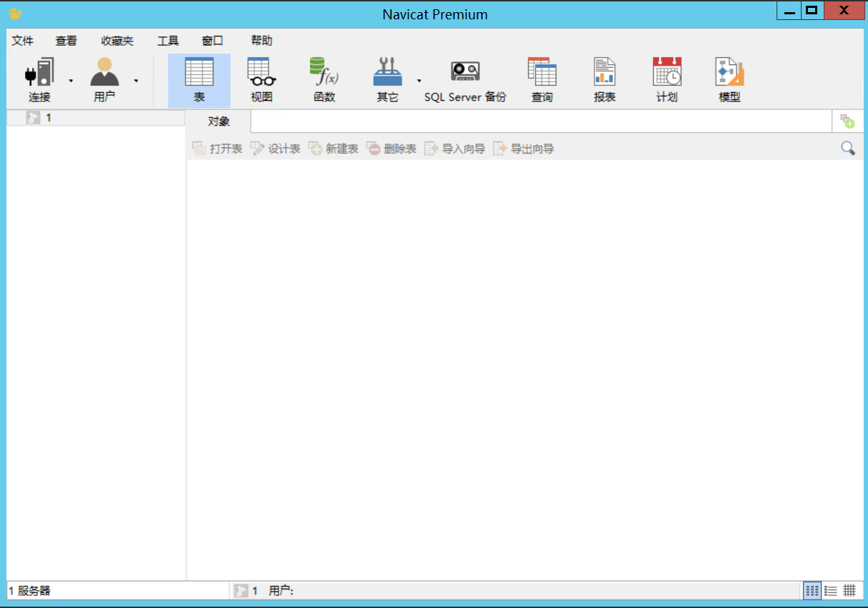
Task: Click the search magnifier icon
Action: point(848,148)
